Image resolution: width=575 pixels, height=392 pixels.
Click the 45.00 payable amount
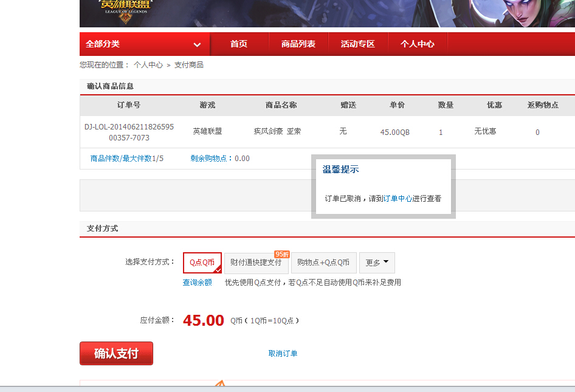[204, 320]
